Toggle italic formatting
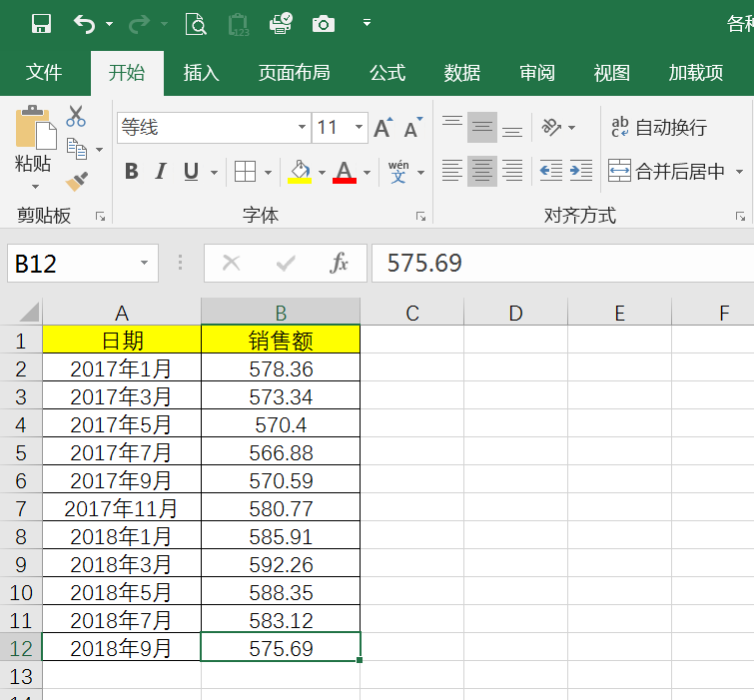Image resolution: width=754 pixels, height=700 pixels. click(x=161, y=171)
